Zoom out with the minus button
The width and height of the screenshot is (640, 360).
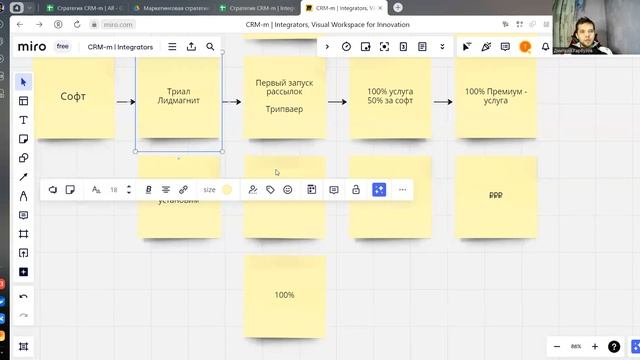coord(557,347)
